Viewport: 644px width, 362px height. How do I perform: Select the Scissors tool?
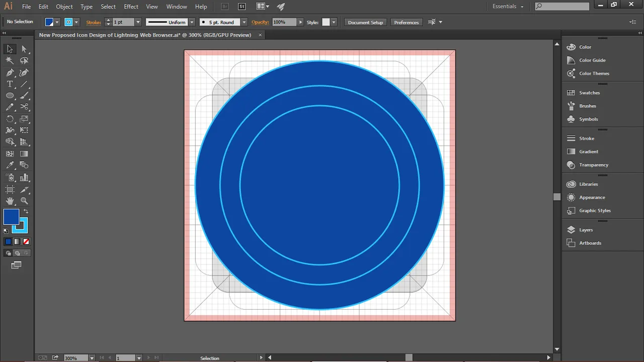tap(24, 107)
